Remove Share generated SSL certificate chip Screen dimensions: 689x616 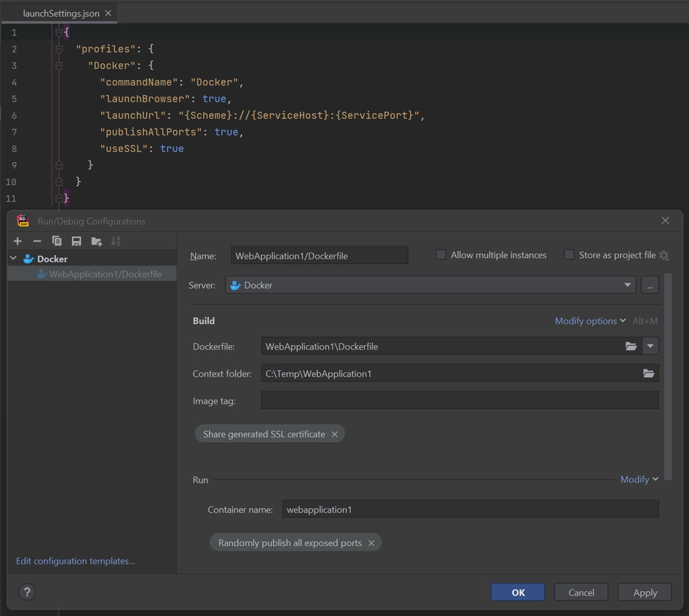click(x=335, y=434)
